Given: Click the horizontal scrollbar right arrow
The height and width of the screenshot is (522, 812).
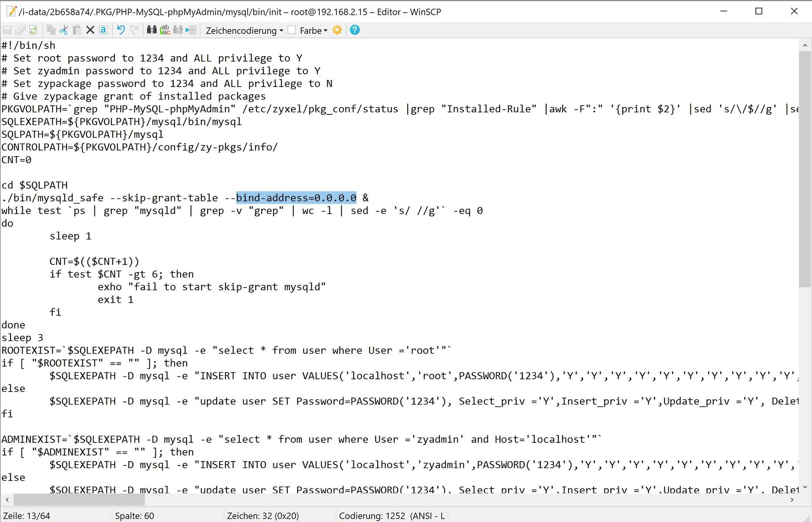Looking at the screenshot, I should [792, 500].
